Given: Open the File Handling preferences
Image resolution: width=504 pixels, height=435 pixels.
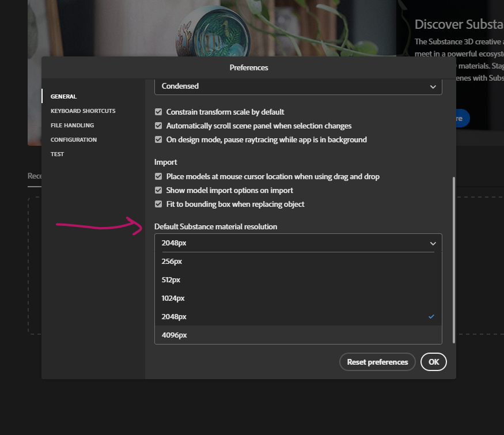Looking at the screenshot, I should click(x=72, y=125).
